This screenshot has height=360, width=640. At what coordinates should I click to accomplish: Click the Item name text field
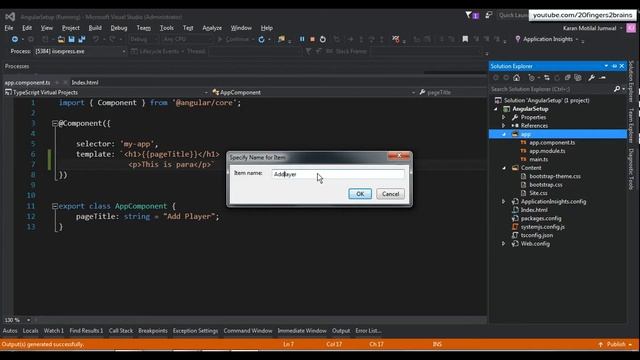click(x=338, y=174)
